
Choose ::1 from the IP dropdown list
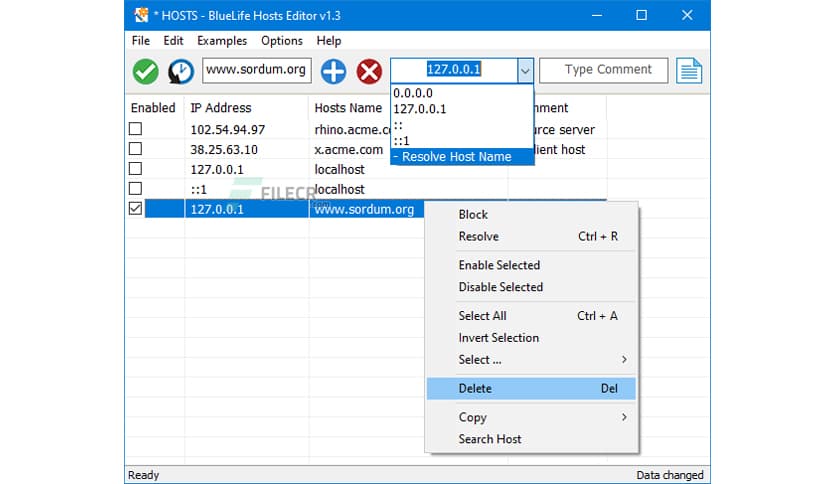(x=462, y=141)
